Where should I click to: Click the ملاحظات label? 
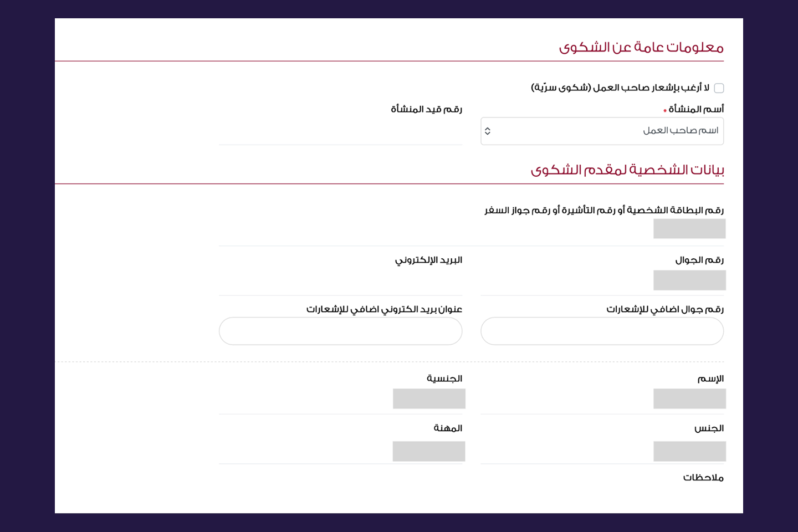coord(703,478)
